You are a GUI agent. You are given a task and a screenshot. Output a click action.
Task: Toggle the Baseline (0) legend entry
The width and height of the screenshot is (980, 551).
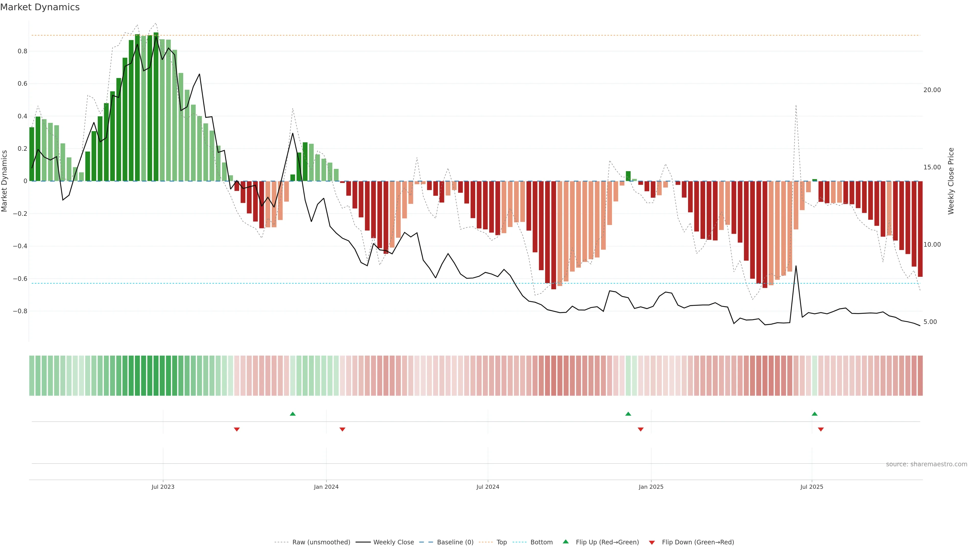click(455, 542)
